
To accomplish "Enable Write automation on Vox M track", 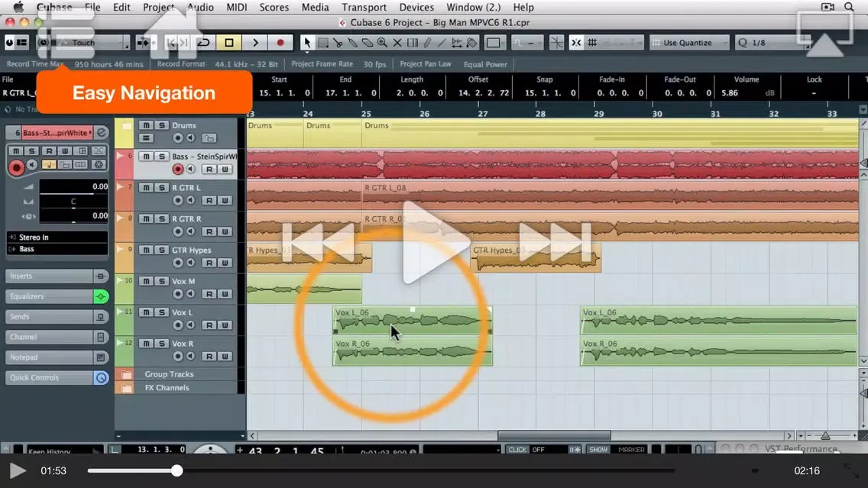I will point(225,294).
